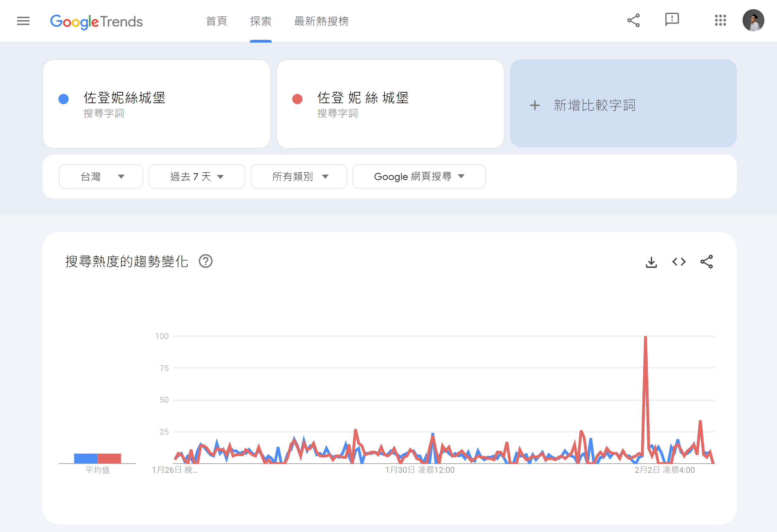The height and width of the screenshot is (532, 777).
Task: Expand the 台灣 region dropdown
Action: 101,176
